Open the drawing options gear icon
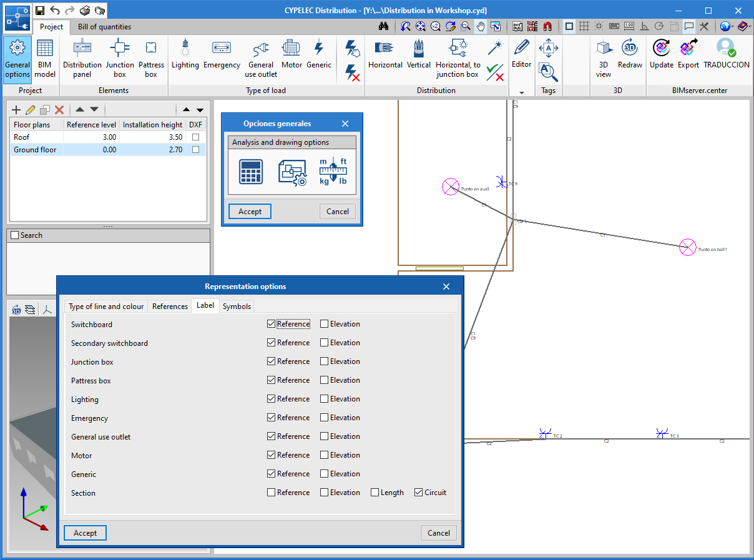Viewport: 754px width, 560px height. click(293, 173)
